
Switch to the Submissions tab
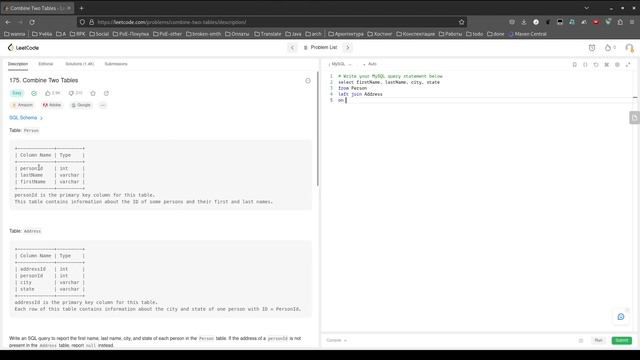click(116, 64)
